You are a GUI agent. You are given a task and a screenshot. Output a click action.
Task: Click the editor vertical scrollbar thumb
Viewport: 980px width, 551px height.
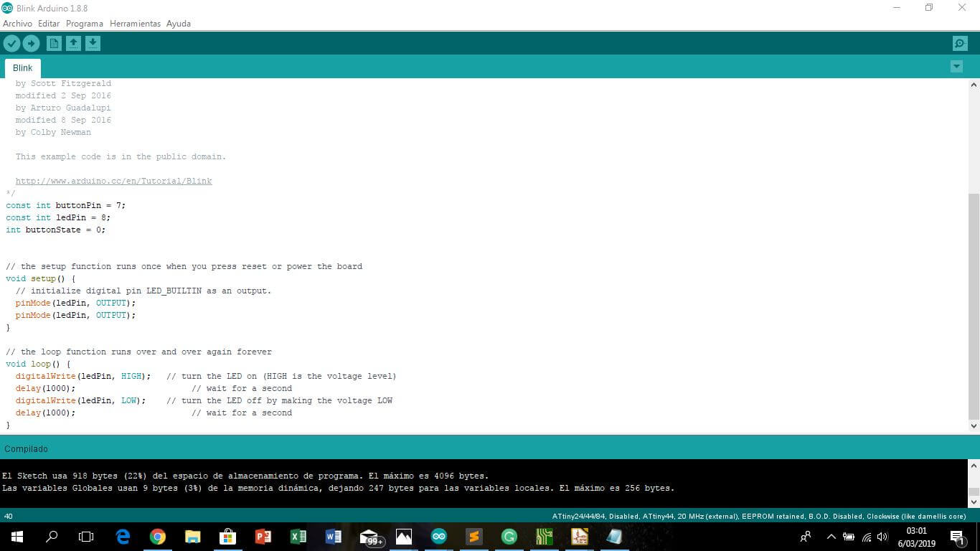[x=974, y=306]
